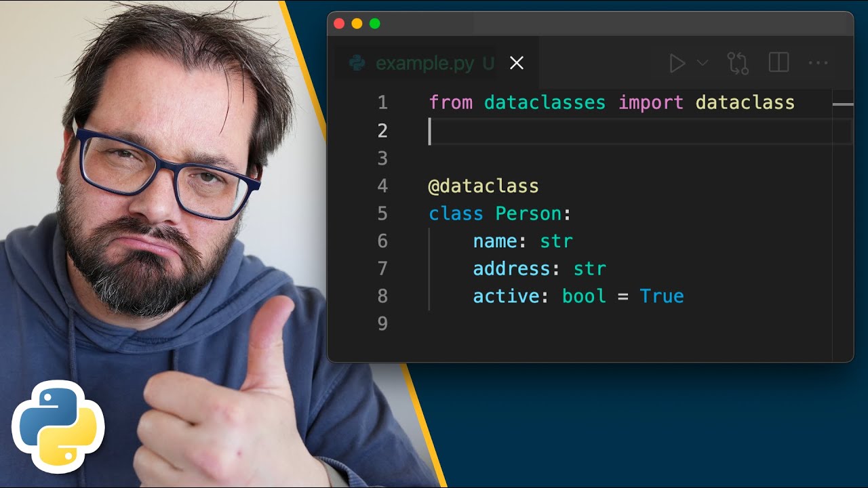Screen dimensions: 868x488
Task: Split the editor to the right
Action: [778, 63]
